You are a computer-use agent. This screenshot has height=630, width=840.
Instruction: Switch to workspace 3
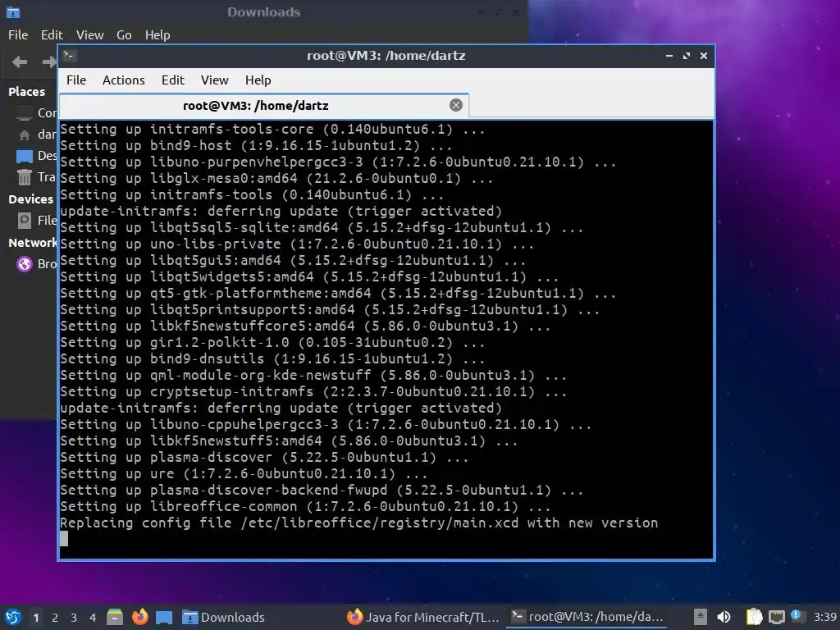pos(74,618)
